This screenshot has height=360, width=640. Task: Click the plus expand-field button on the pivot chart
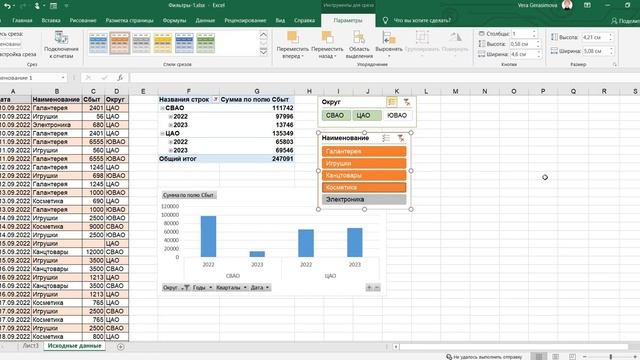[369, 288]
